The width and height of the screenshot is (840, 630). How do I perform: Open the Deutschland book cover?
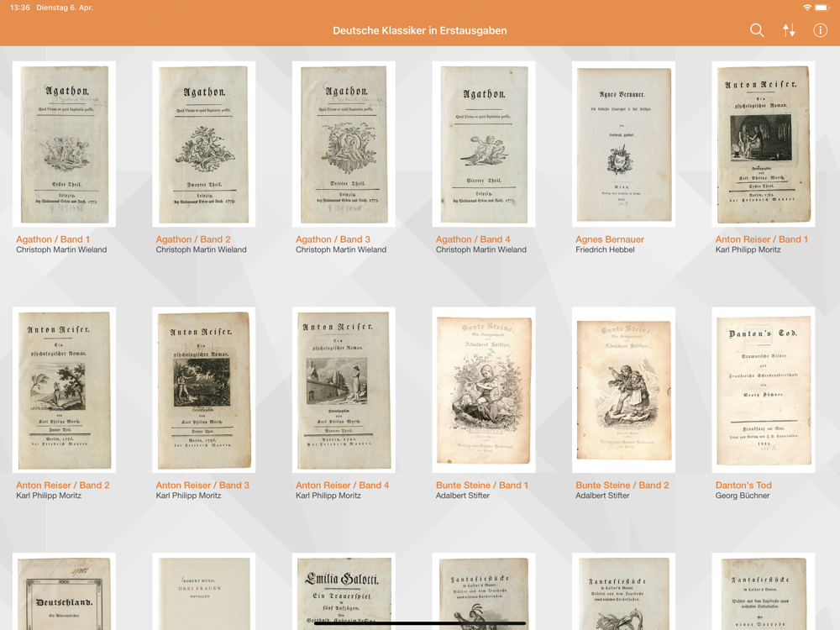65,592
